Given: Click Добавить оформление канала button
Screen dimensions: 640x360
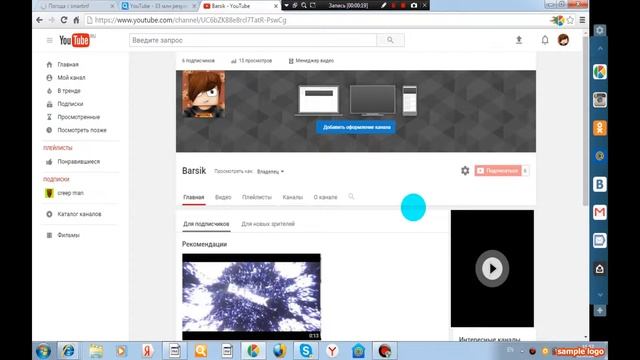Looking at the screenshot, I should coord(356,127).
